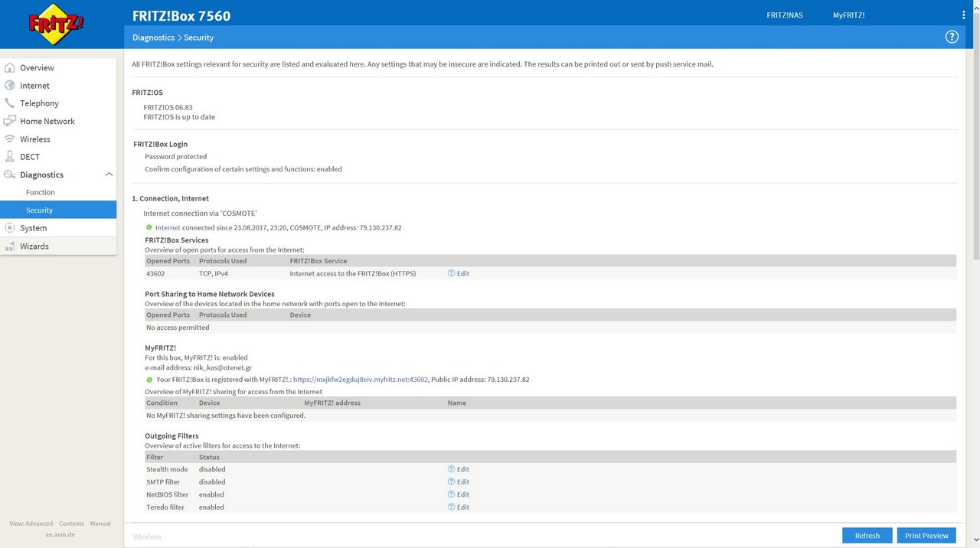The width and height of the screenshot is (980, 548).
Task: Open the myfritz.net HTTPS address link
Action: point(361,379)
